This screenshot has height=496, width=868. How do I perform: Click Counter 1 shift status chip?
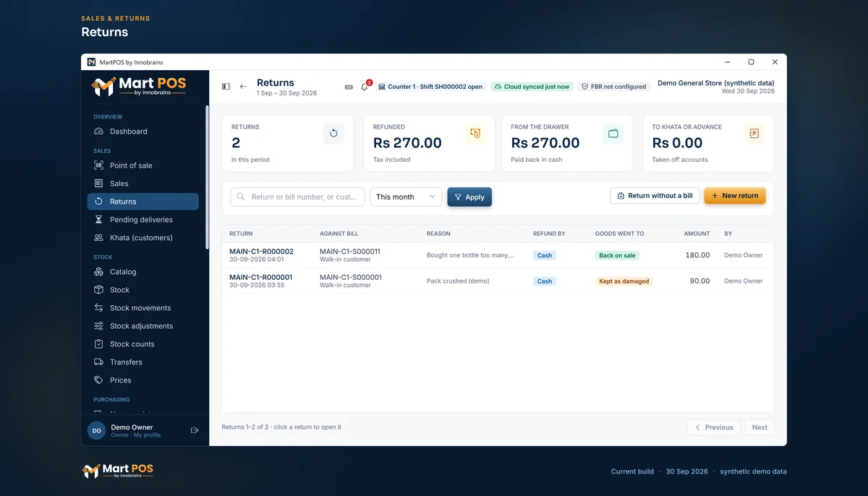pos(430,87)
